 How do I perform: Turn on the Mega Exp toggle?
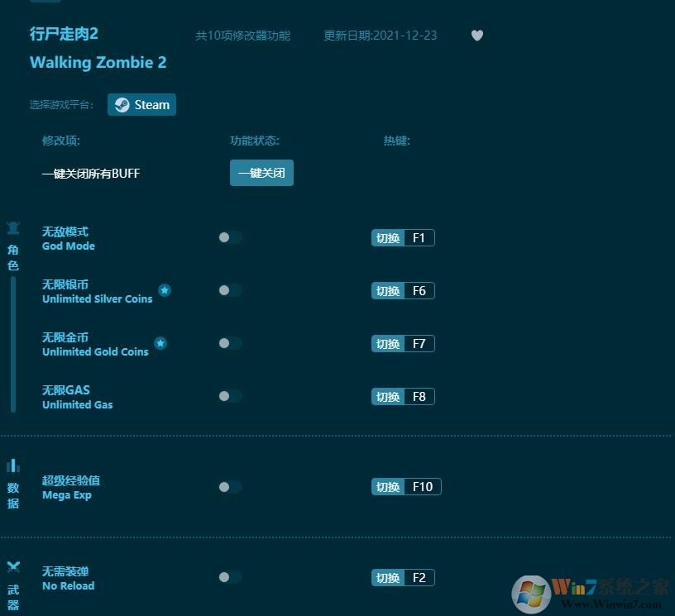pyautogui.click(x=229, y=486)
